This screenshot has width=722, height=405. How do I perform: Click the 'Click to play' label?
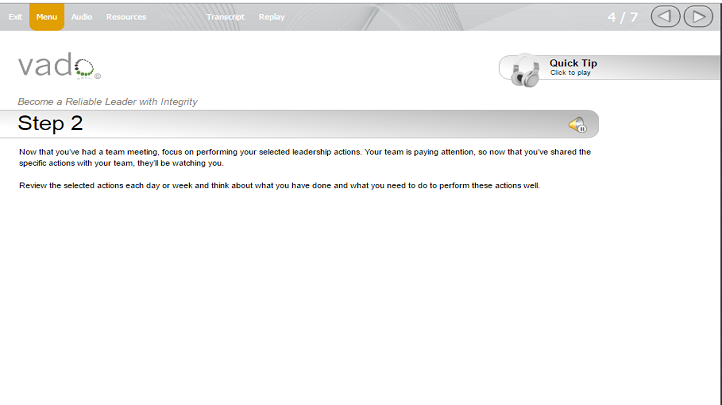point(570,73)
